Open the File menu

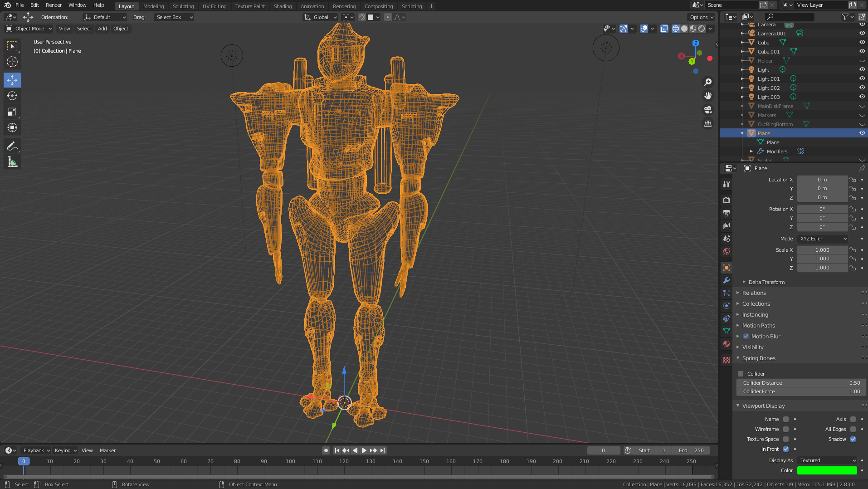20,5
